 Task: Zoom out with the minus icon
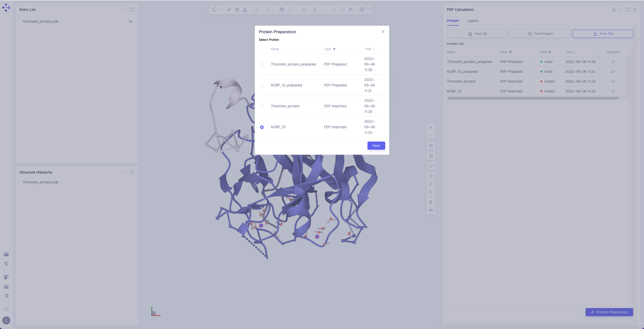[x=431, y=136]
